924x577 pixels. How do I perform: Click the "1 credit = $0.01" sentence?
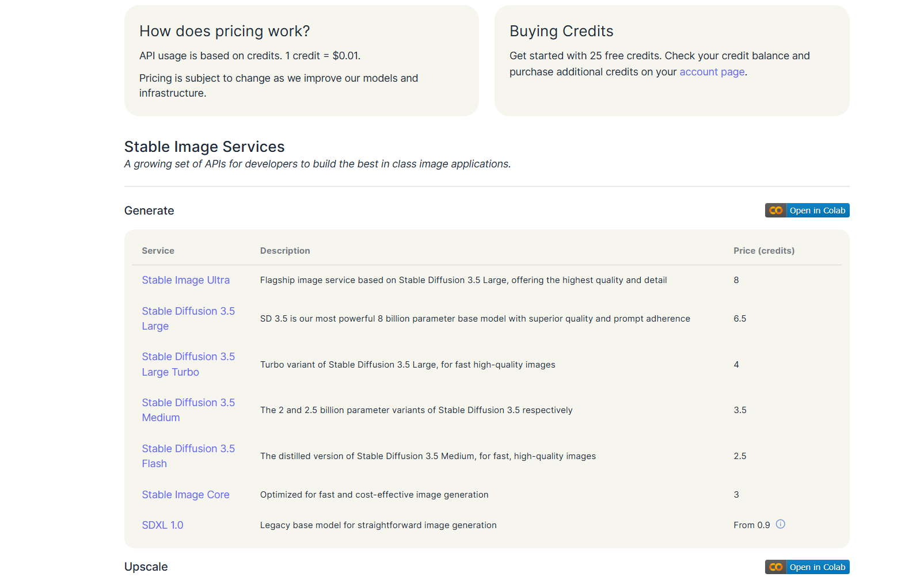[323, 56]
